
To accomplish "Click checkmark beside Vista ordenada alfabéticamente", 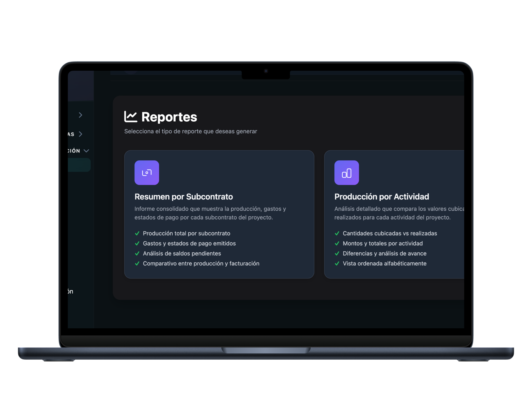I will coord(337,264).
